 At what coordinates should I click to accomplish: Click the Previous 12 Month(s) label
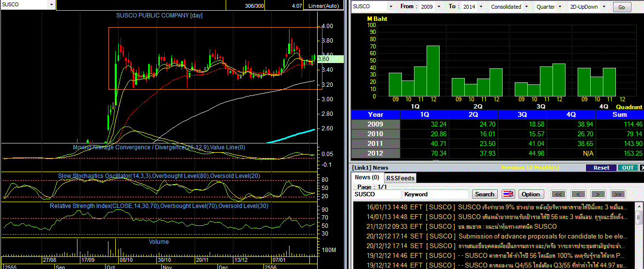click(530, 168)
